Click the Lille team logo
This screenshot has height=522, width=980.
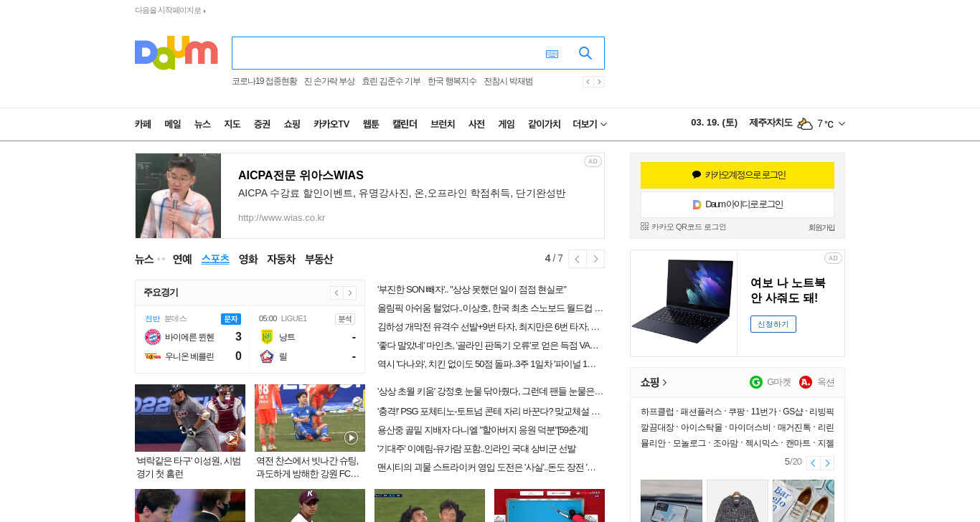pos(267,356)
